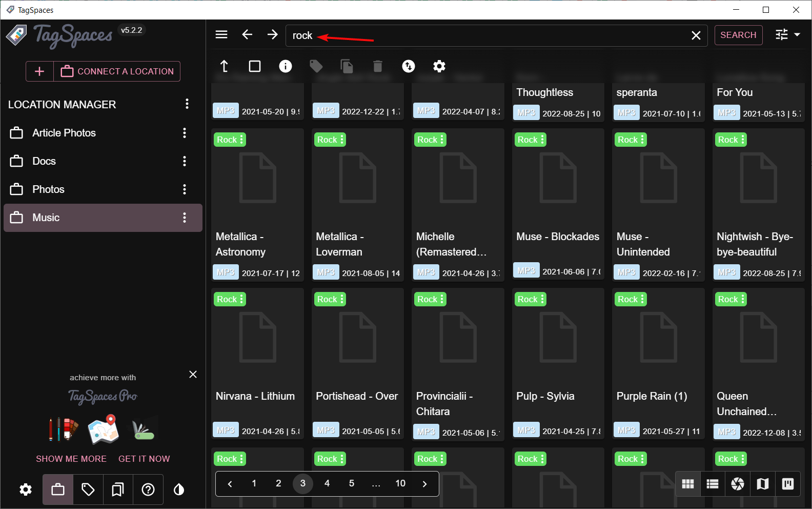Open perspective settings gear icon

click(439, 66)
